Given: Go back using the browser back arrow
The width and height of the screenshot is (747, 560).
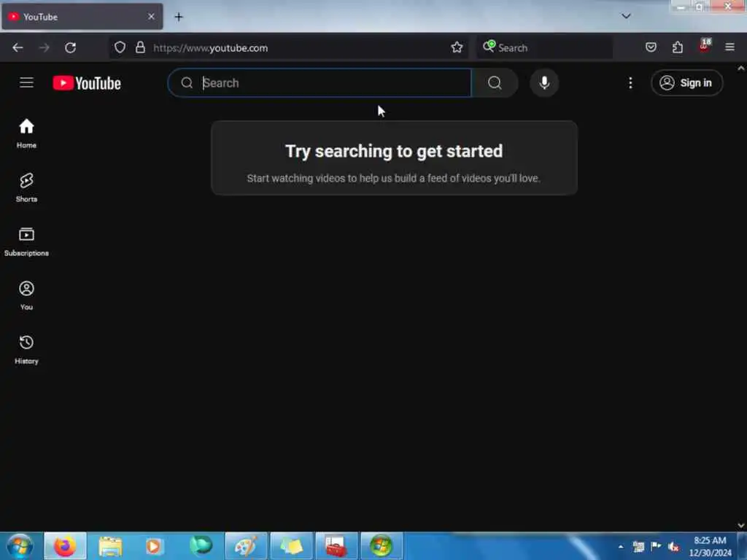Looking at the screenshot, I should pos(18,47).
